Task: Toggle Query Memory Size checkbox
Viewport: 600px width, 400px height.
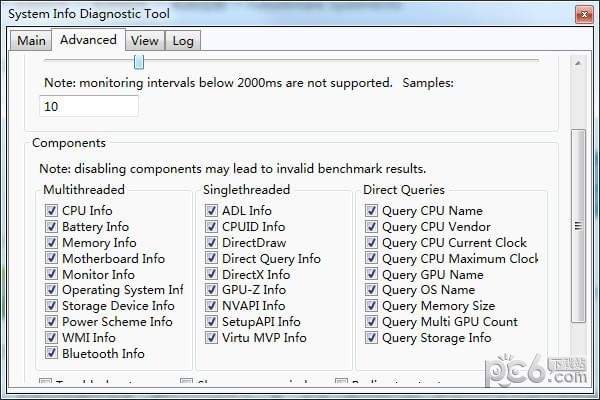Action: 372,306
